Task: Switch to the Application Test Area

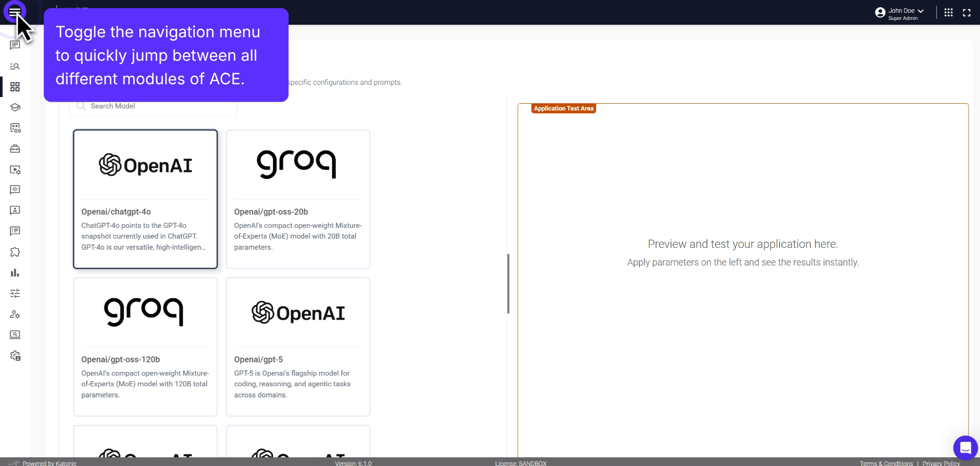Action: click(x=563, y=108)
